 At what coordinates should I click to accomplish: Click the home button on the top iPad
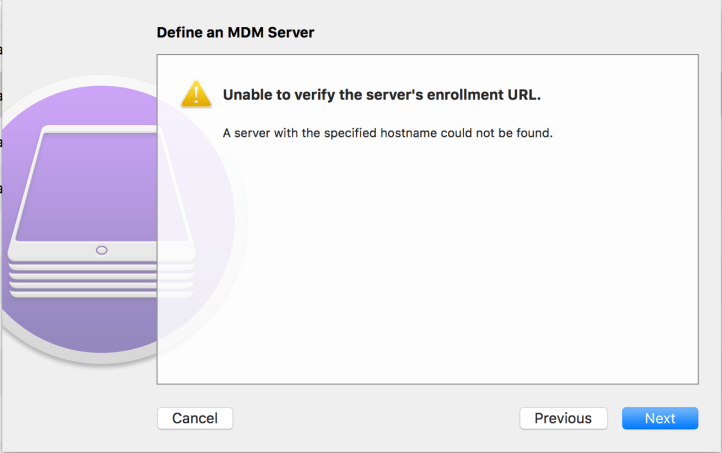pyautogui.click(x=101, y=250)
